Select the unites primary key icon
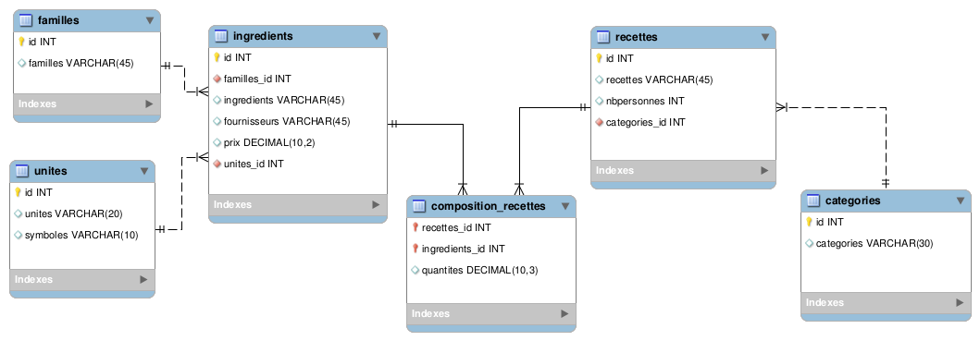Image resolution: width=980 pixels, height=341 pixels. [x=19, y=192]
